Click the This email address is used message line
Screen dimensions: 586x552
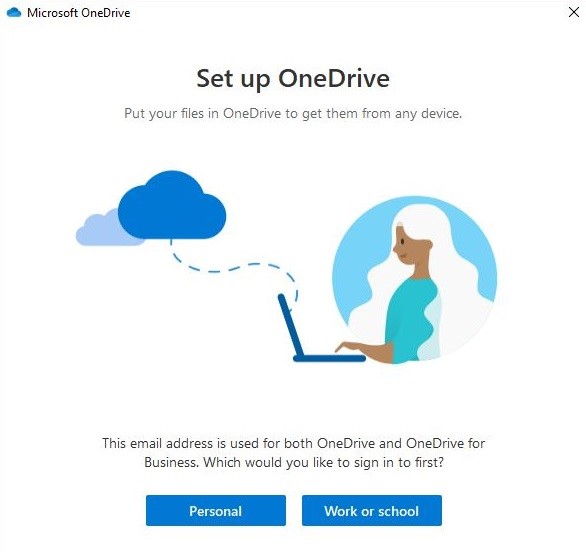point(294,443)
